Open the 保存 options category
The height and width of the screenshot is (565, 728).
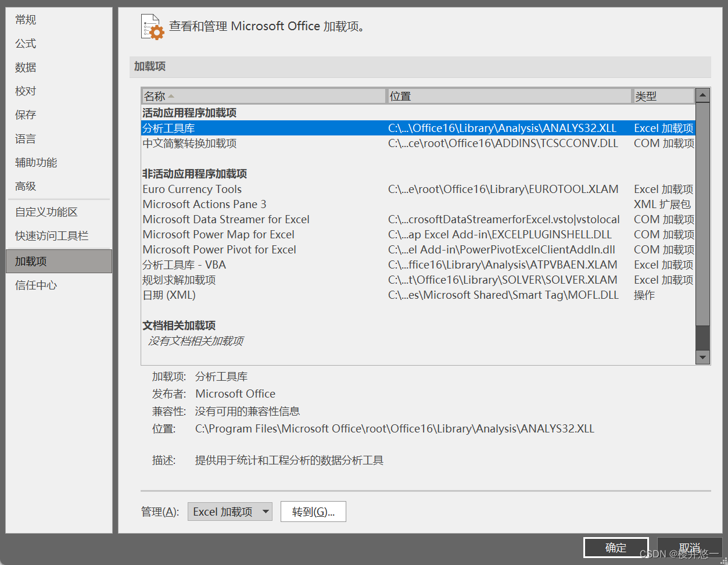[x=26, y=115]
